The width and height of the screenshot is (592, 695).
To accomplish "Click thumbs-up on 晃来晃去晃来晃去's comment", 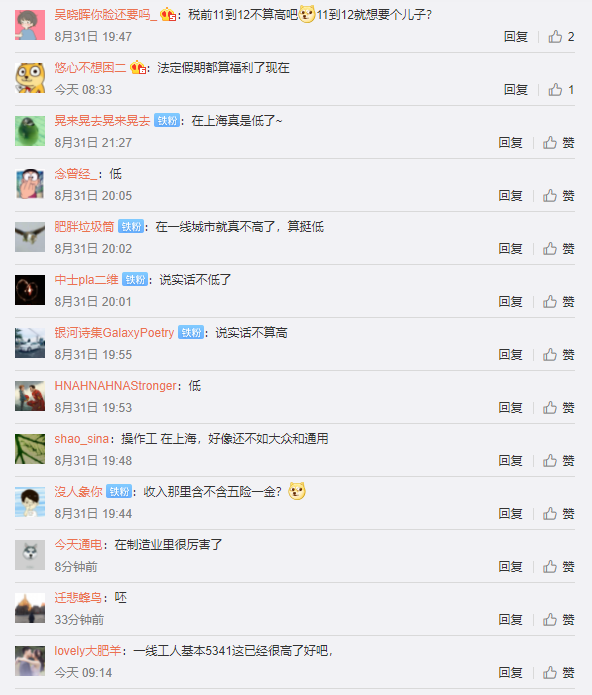I will click(558, 143).
